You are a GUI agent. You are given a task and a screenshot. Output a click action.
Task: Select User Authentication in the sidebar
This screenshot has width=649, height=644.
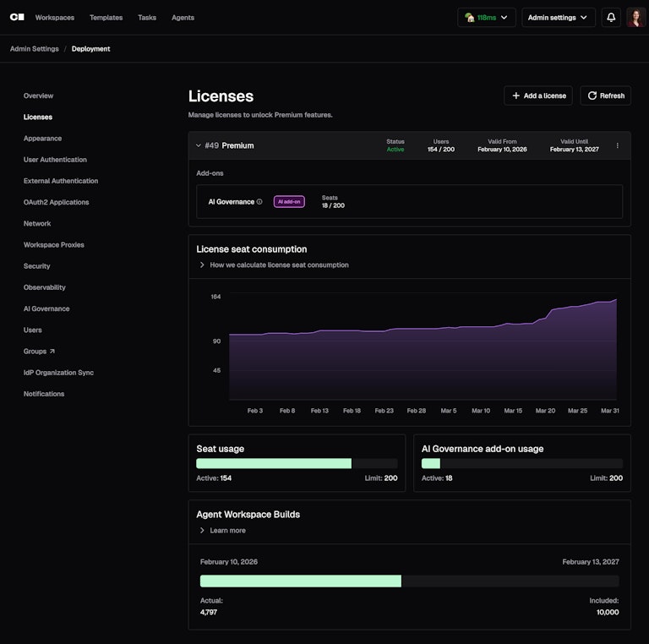tap(55, 160)
